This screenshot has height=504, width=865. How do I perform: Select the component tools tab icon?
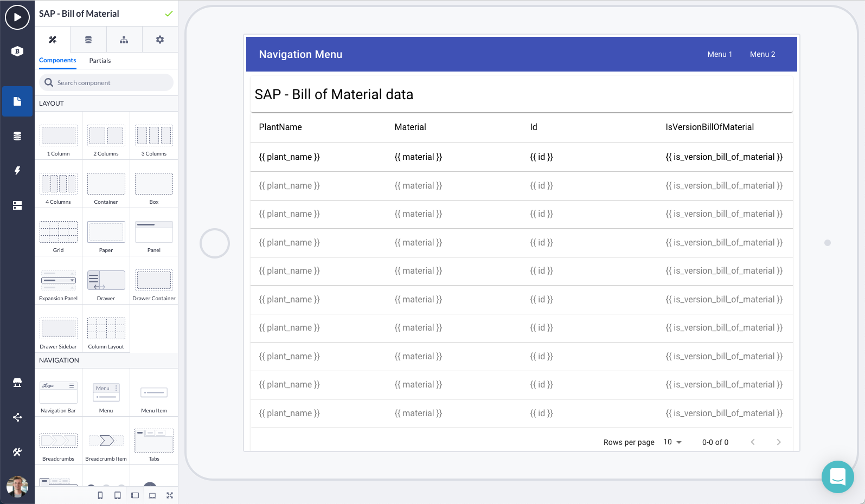53,40
